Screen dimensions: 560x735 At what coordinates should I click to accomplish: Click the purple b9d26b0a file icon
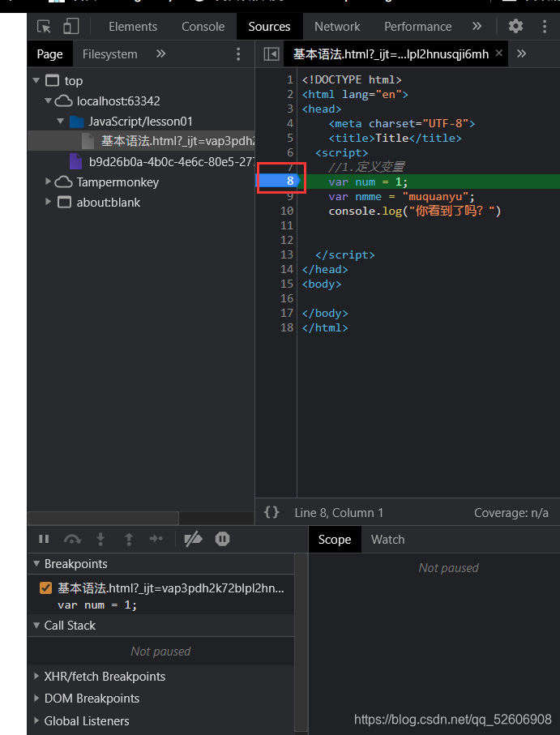(75, 162)
